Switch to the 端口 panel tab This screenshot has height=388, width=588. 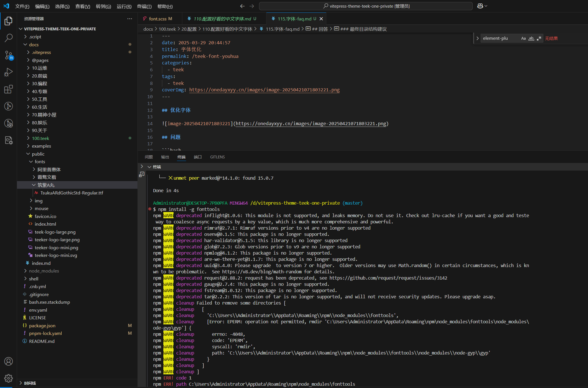198,157
